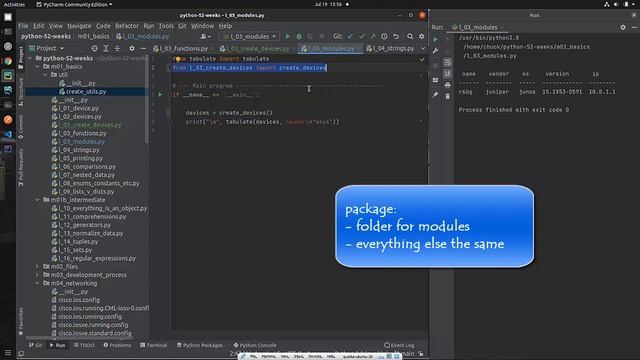Screen dimensions: 640x360
Task: Toggle the Favorites side panel tab
Action: click(x=21, y=321)
